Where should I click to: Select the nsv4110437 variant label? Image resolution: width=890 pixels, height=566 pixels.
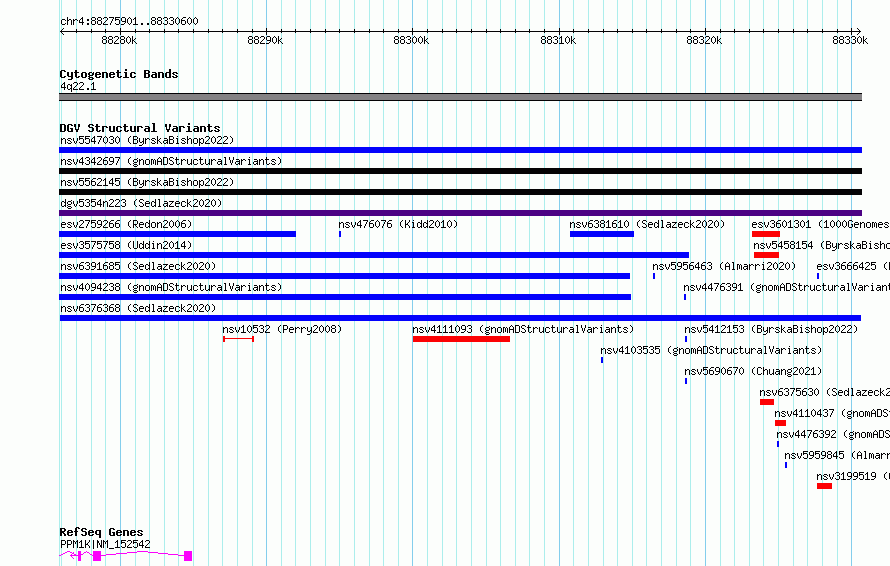[x=832, y=413]
